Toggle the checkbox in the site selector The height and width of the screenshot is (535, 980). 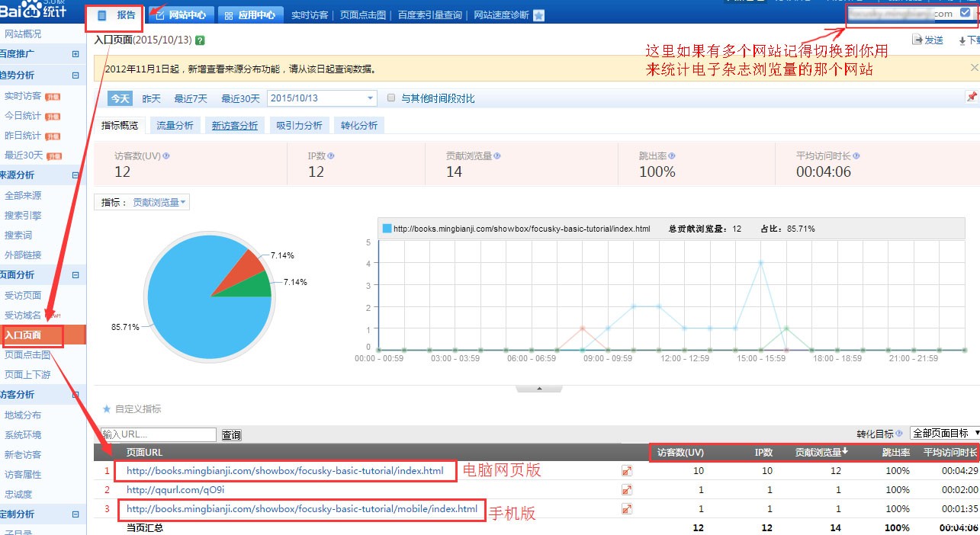(x=965, y=13)
